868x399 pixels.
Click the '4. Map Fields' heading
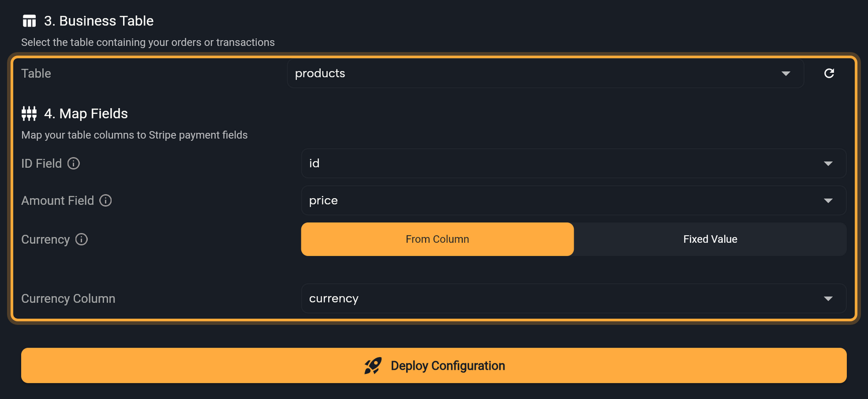point(86,113)
